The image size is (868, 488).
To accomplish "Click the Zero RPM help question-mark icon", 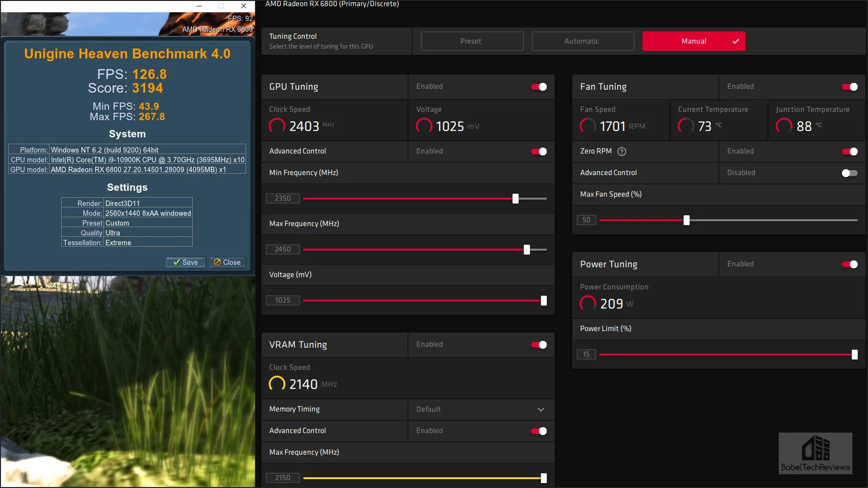I will point(622,152).
